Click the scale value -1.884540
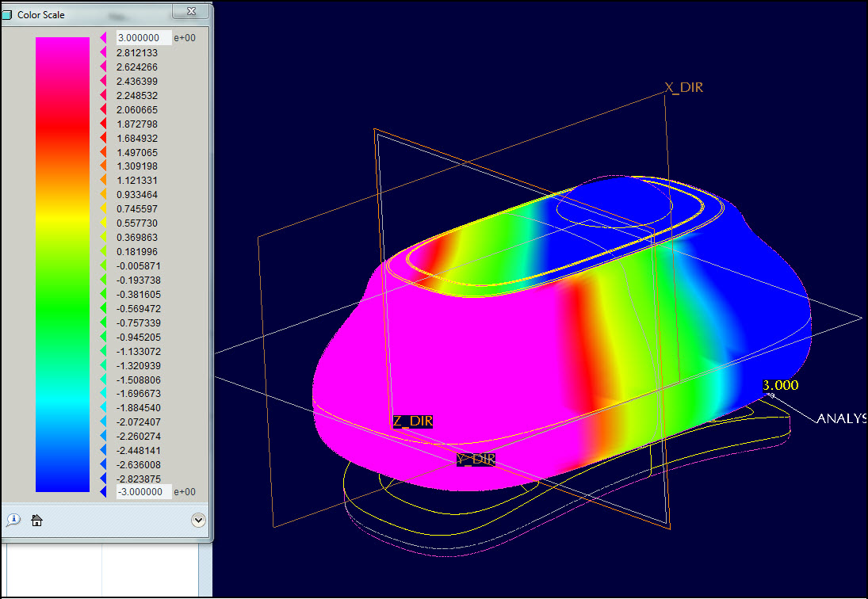This screenshot has height=599, width=868. [139, 407]
